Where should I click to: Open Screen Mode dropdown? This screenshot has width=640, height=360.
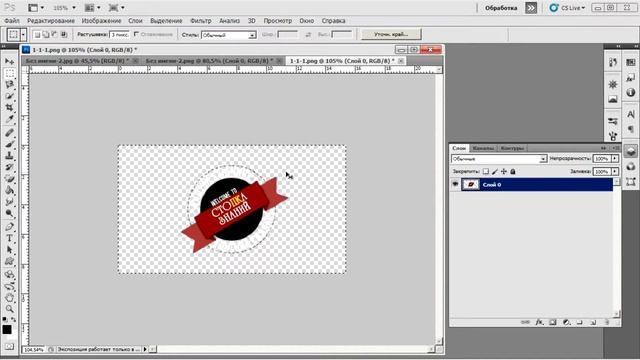(117, 8)
